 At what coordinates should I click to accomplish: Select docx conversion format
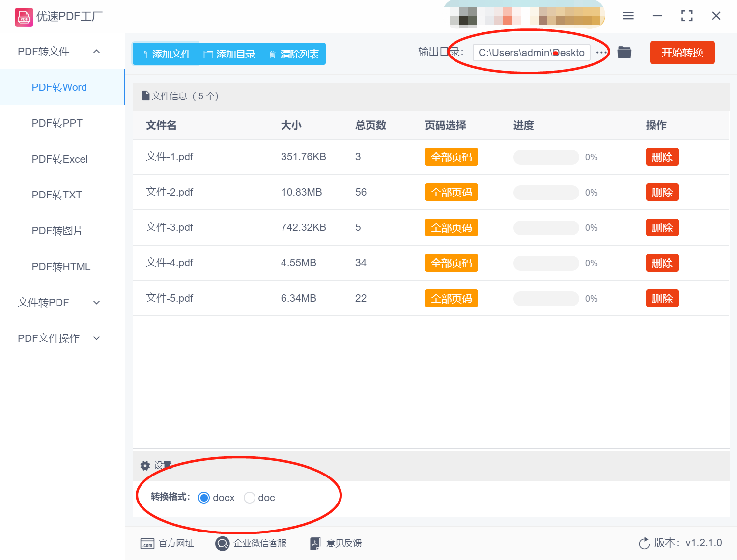[204, 498]
